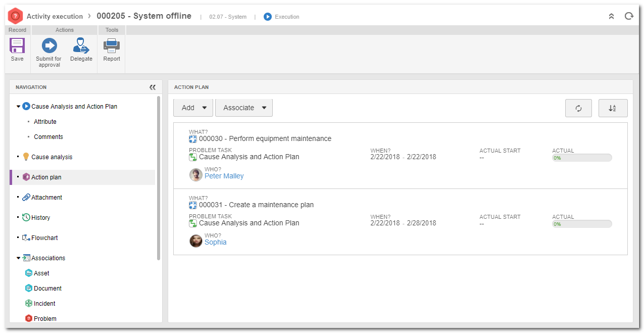This screenshot has height=333, width=644.
Task: Collapse header with double up chevron
Action: tap(611, 16)
